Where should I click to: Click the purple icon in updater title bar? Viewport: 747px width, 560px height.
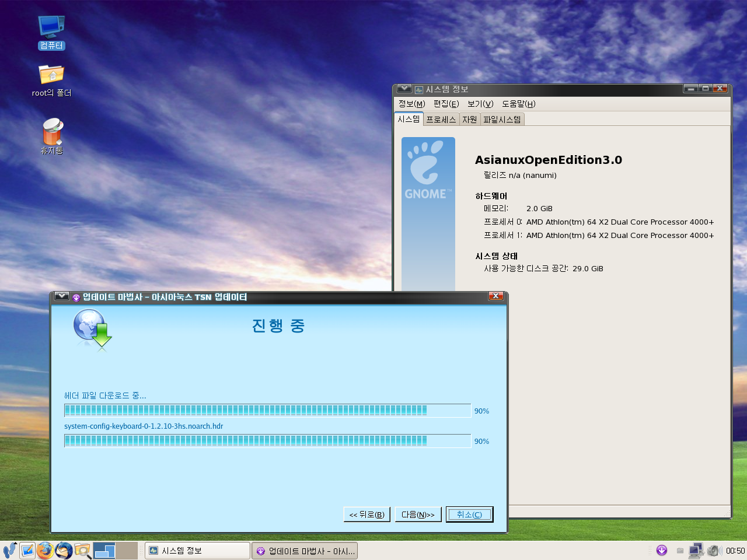tap(76, 297)
